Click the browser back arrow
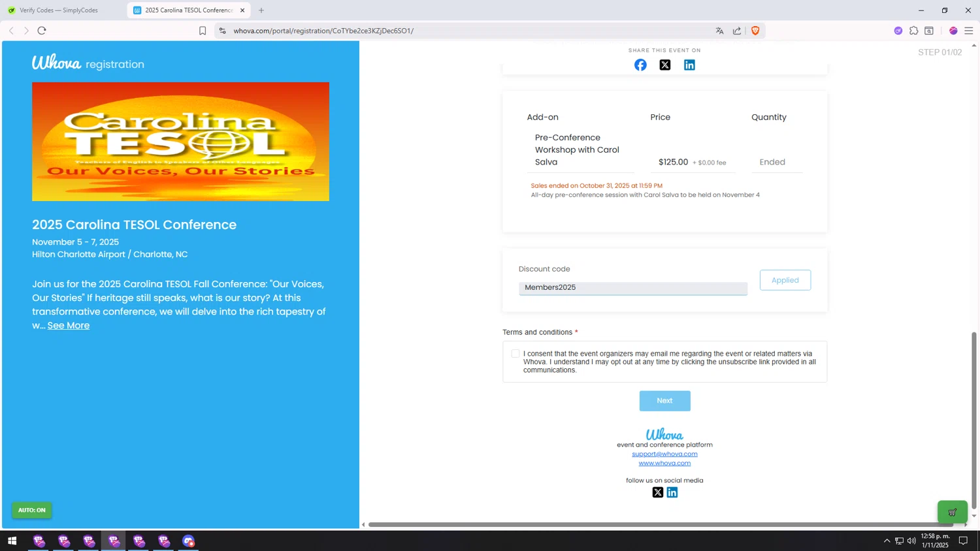 (x=11, y=31)
